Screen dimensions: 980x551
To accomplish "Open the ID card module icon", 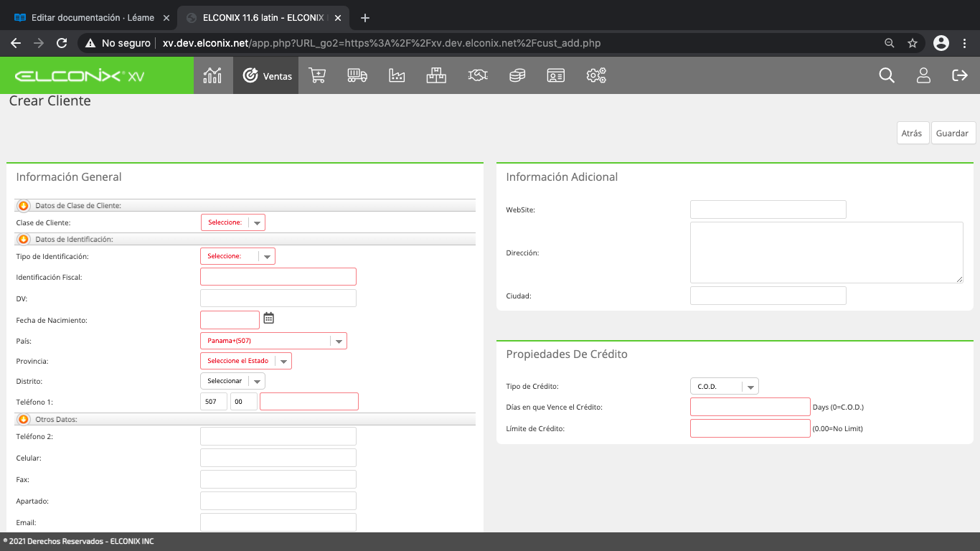I will pos(556,75).
